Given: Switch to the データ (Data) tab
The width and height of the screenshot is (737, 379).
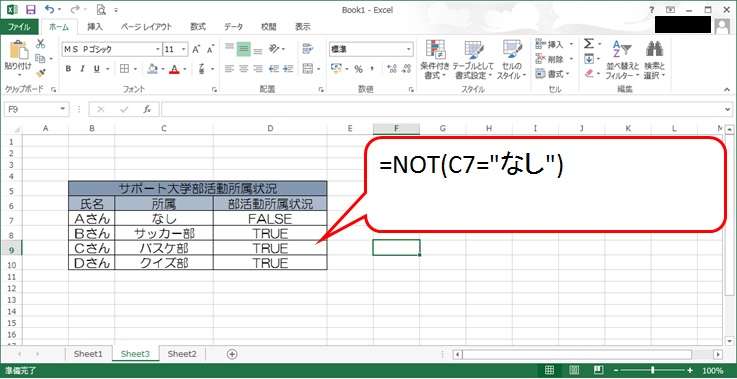Looking at the screenshot, I should [x=233, y=27].
